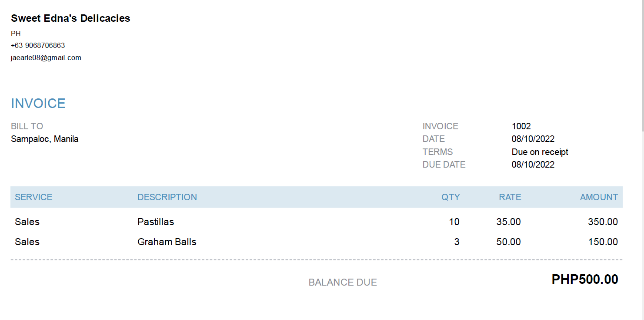Click the SERVICE column header
Screen dimensions: 644x320
[33, 197]
